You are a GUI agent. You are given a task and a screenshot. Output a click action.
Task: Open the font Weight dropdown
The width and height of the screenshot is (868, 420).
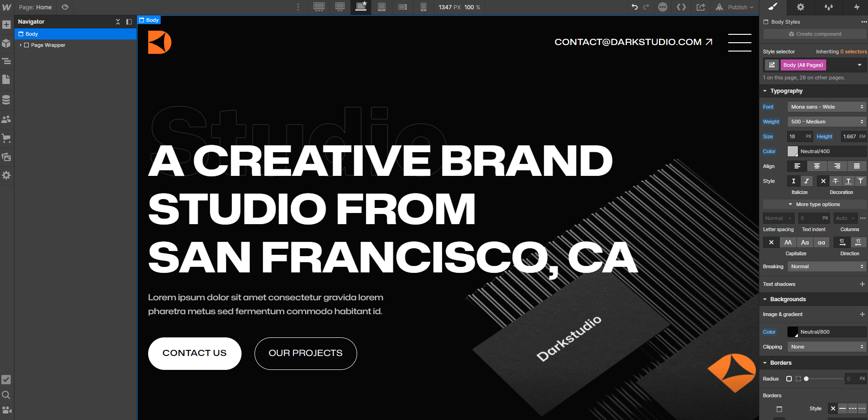click(826, 121)
